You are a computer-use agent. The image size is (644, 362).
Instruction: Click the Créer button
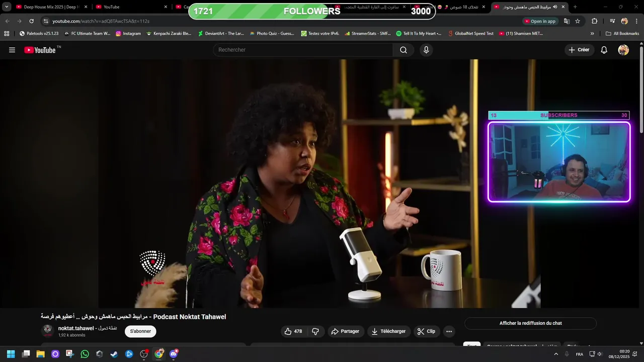[x=579, y=50]
